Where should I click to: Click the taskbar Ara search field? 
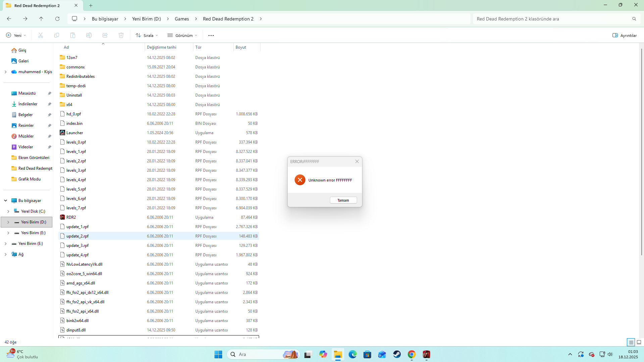coord(264,354)
